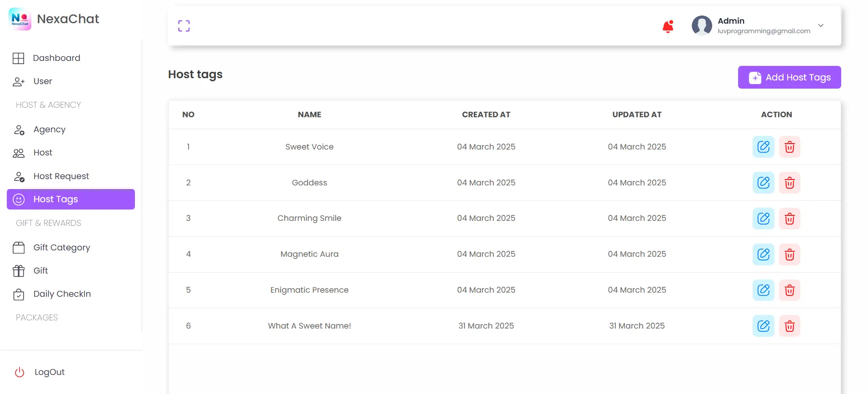Delete the Magnetic Aura tag
This screenshot has width=868, height=394.
point(789,254)
